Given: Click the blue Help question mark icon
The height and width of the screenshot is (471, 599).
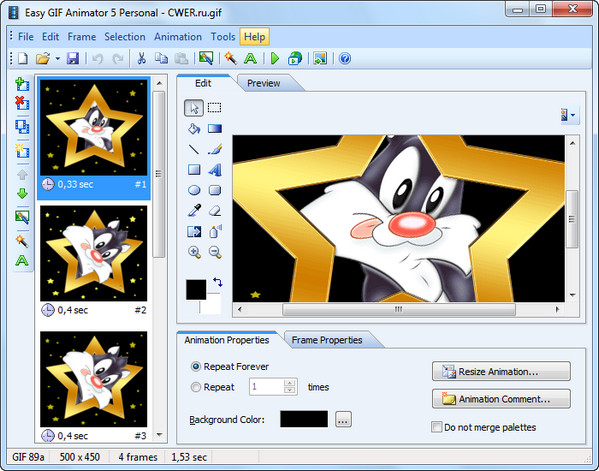Looking at the screenshot, I should [x=345, y=58].
